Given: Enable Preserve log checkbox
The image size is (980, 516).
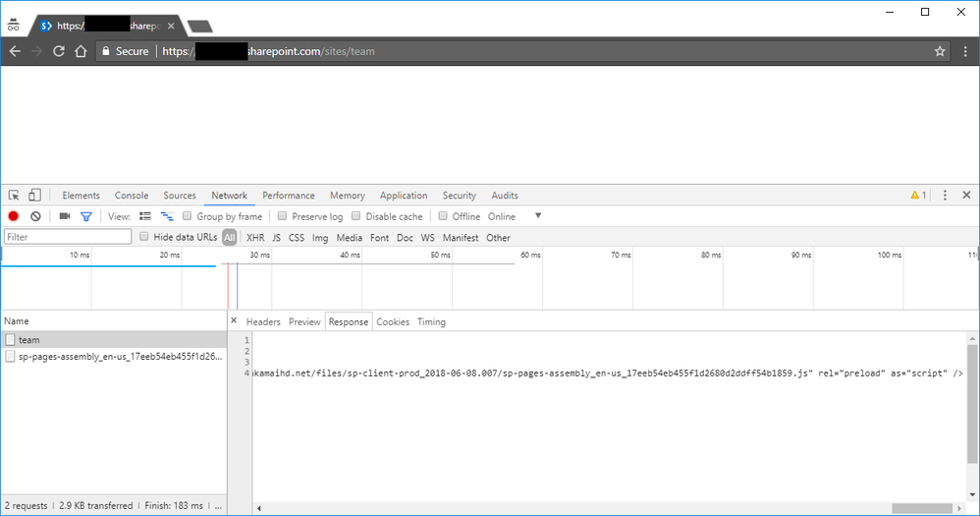Looking at the screenshot, I should [282, 216].
